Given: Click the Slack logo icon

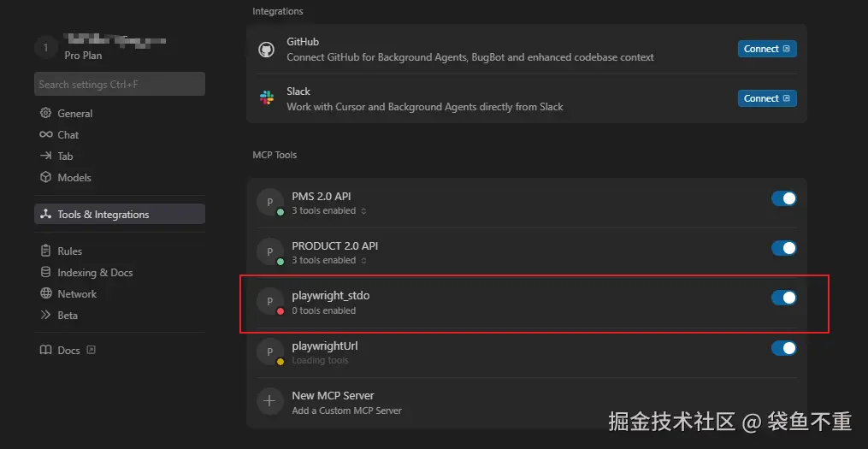Looking at the screenshot, I should pos(266,98).
